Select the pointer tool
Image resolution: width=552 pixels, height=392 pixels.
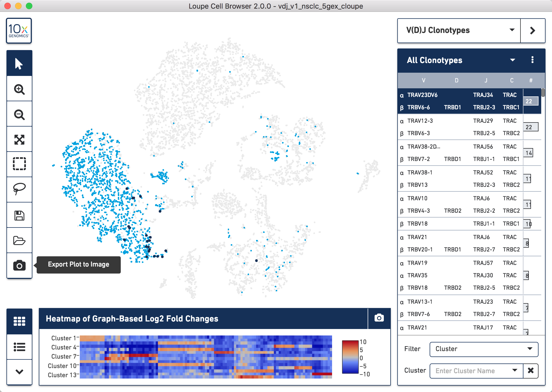point(19,63)
